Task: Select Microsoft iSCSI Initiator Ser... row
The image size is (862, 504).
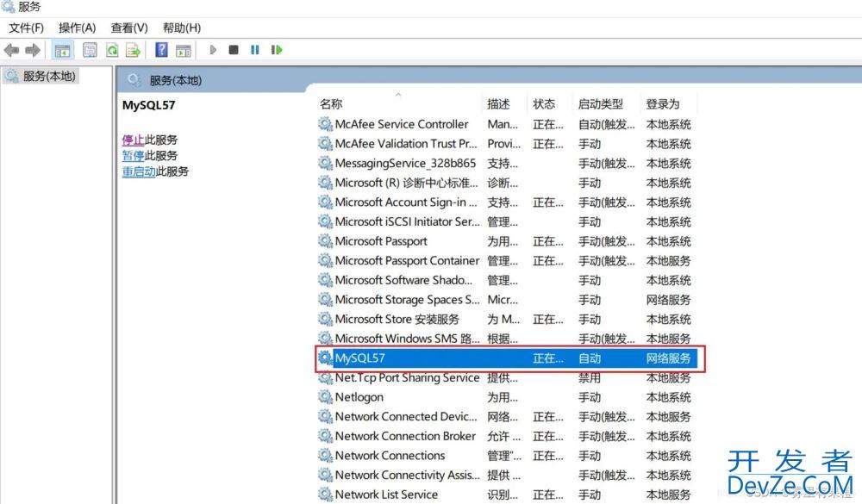Action: [x=506, y=221]
